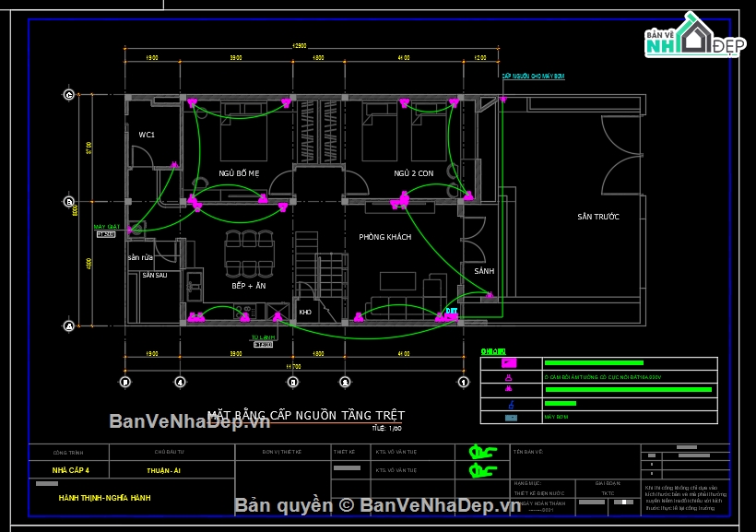Image resolution: width=756 pixels, height=532 pixels.
Task: Select the NGỦ BỐ MẸ room label
Action: tap(239, 173)
